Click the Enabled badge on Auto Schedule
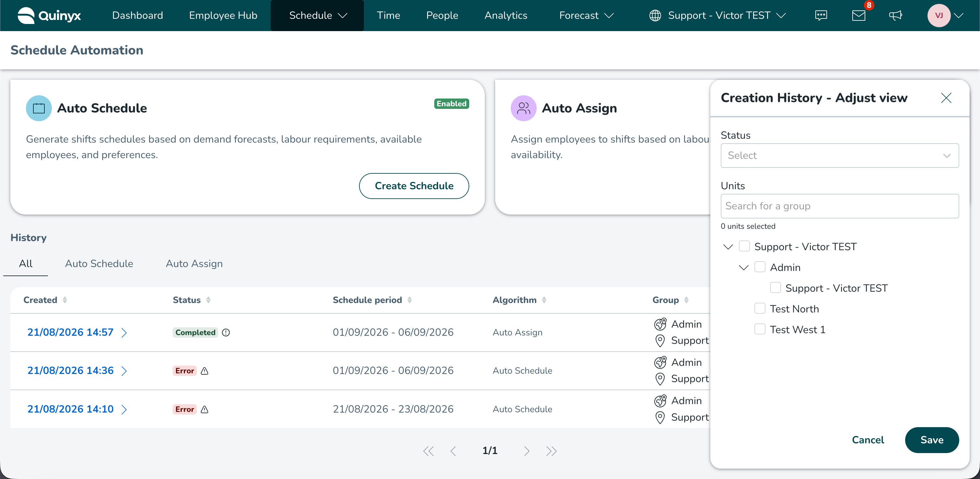This screenshot has height=479, width=980. click(451, 104)
